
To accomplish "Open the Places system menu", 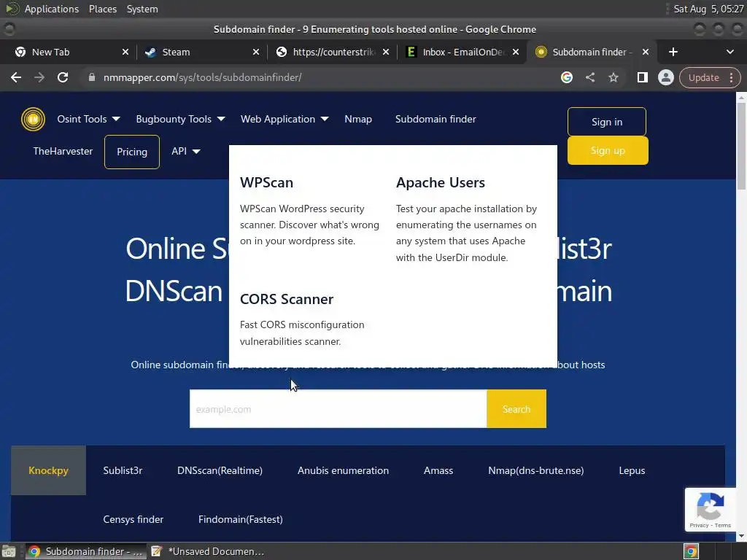I will point(102,9).
